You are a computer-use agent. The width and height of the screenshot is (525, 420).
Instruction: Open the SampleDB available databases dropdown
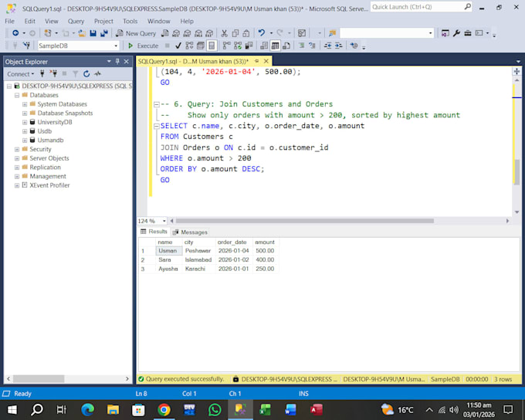coord(116,46)
